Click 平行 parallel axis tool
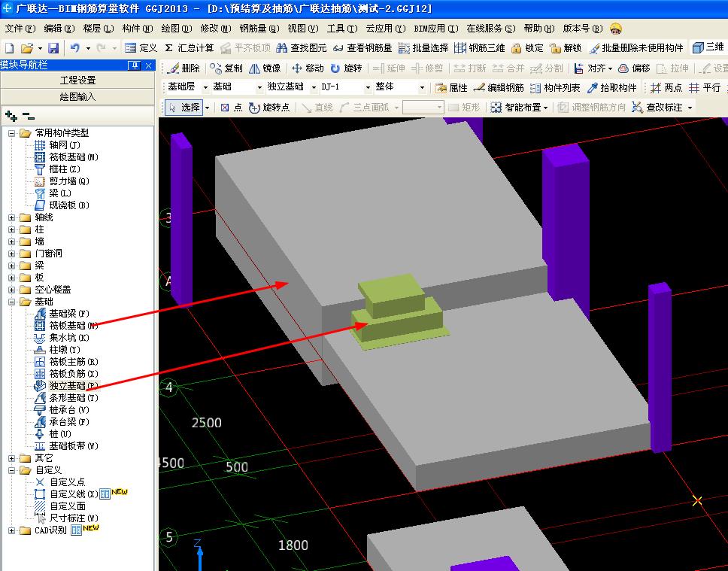 (x=705, y=87)
